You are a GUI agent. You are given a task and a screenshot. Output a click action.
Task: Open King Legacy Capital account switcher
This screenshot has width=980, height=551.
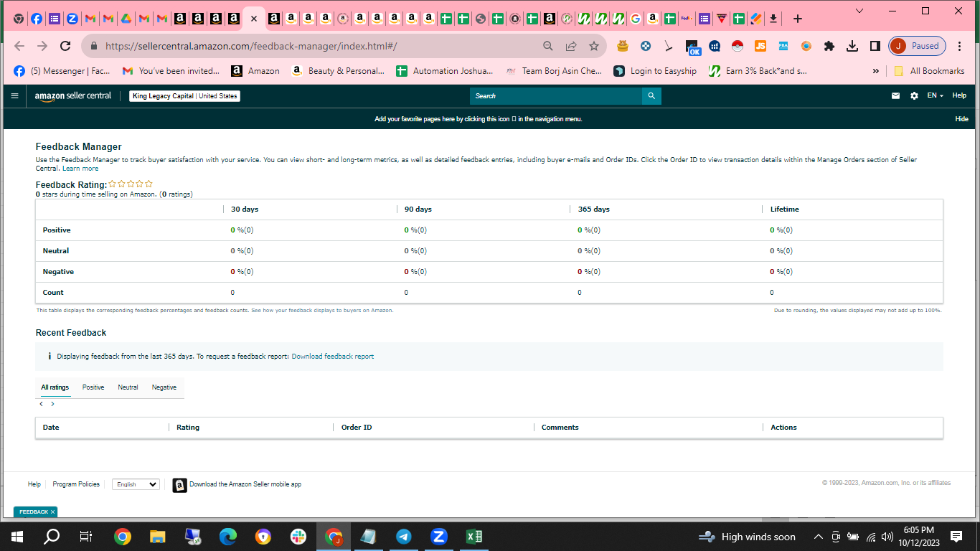point(184,96)
